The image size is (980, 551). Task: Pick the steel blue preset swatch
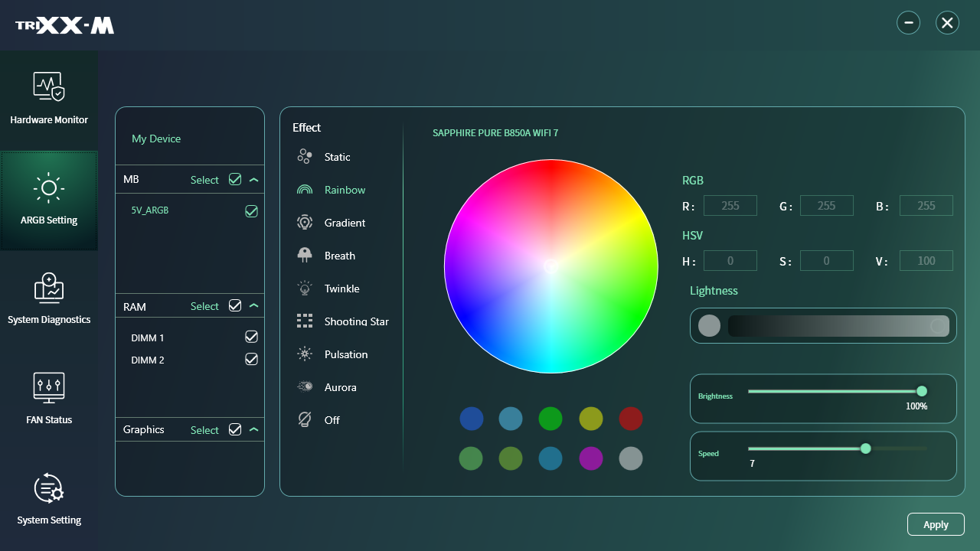(511, 419)
